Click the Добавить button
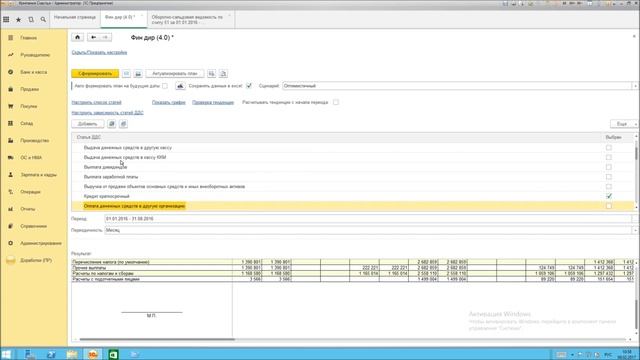Screen dimensions: 640x360 click(x=88, y=124)
